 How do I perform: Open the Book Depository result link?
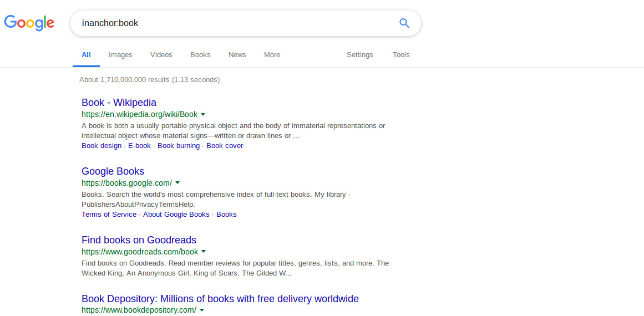pyautogui.click(x=220, y=298)
